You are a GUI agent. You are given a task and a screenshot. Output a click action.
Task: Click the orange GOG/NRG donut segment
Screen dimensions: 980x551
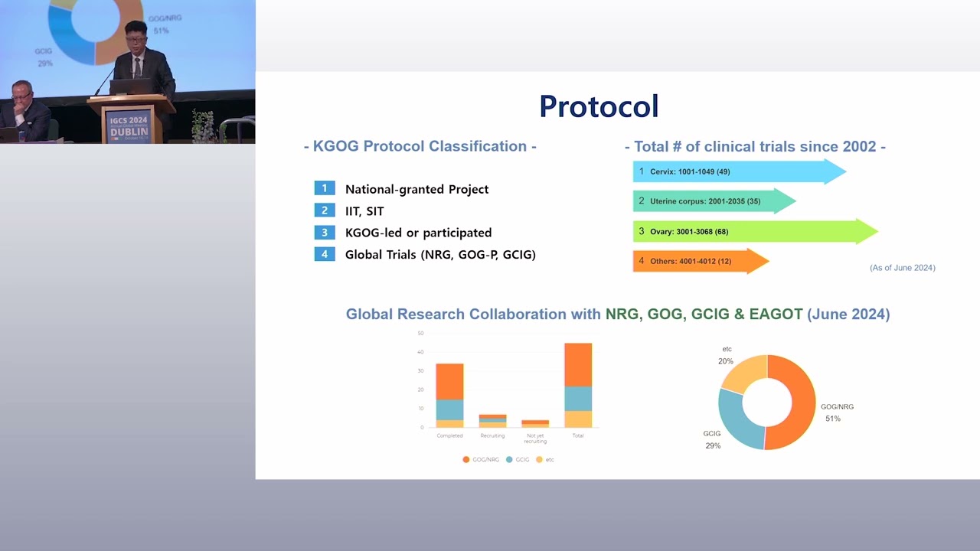click(803, 402)
